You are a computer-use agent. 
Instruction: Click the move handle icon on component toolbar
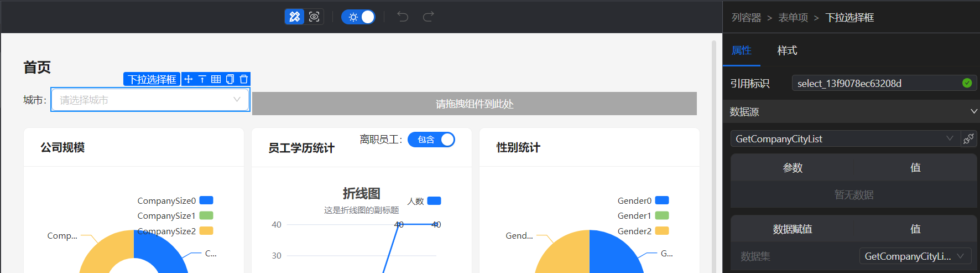(189, 79)
